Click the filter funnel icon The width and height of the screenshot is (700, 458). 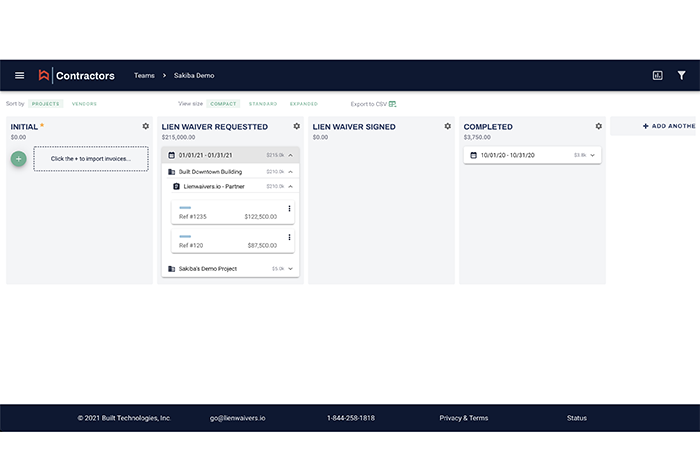(x=681, y=75)
